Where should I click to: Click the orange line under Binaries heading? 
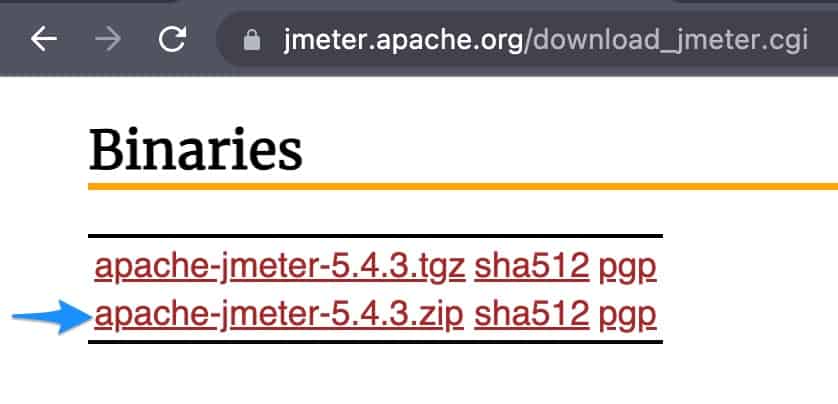coord(460,186)
